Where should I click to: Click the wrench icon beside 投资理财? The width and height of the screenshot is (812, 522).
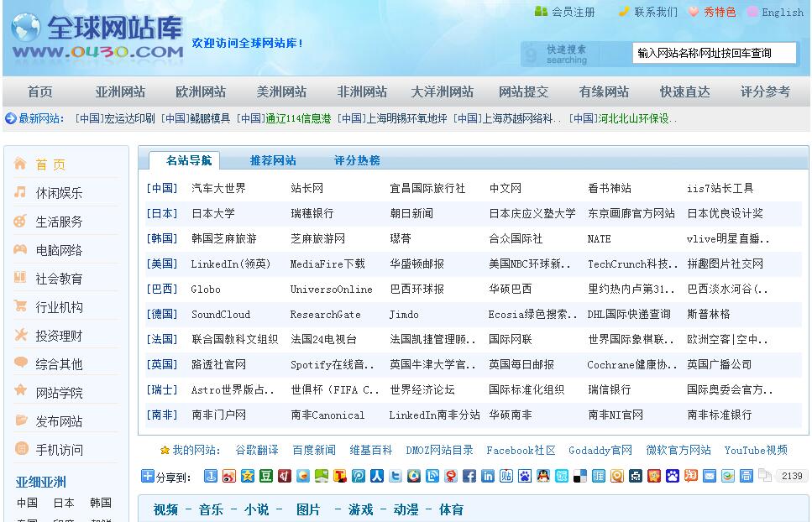point(20,335)
